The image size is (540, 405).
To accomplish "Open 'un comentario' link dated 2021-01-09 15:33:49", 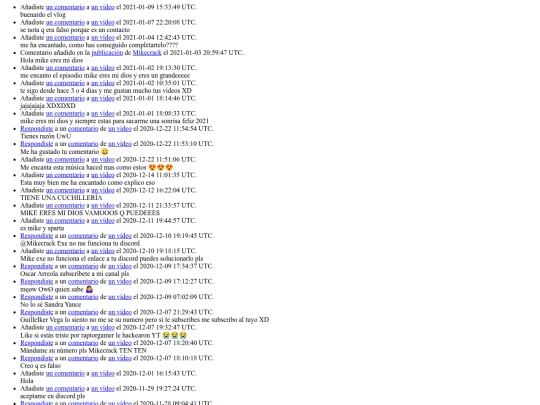I will pyautogui.click(x=65, y=7).
